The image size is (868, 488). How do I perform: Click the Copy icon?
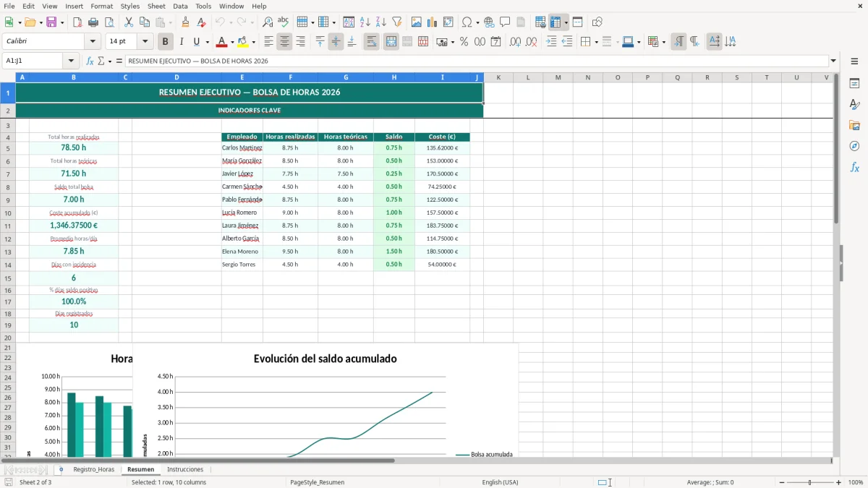coord(145,22)
